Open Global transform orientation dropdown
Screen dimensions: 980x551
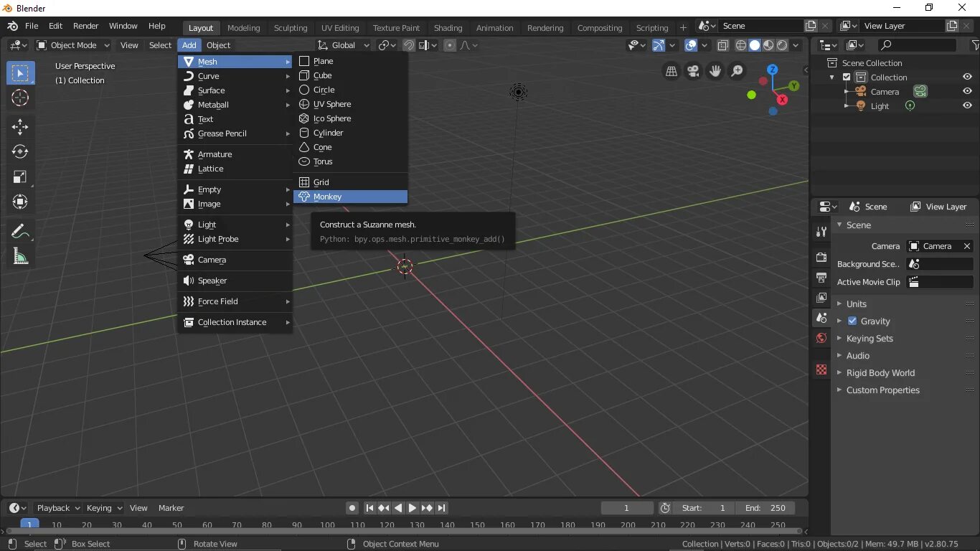(x=344, y=45)
